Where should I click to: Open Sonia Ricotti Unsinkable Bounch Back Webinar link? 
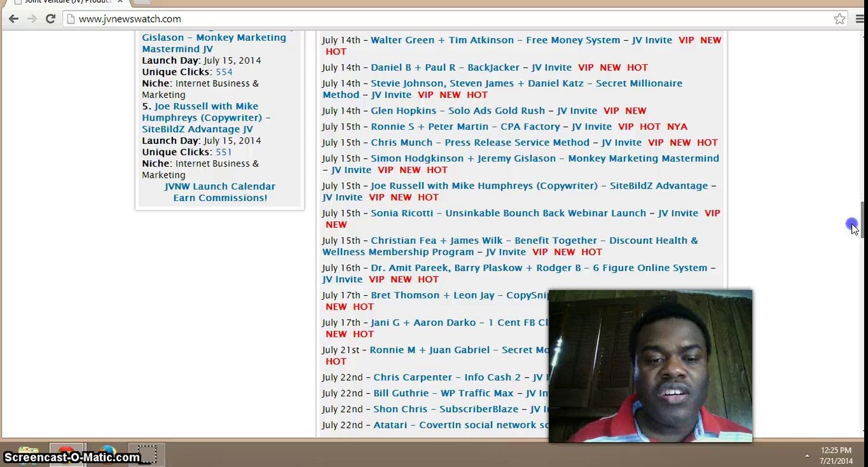pos(508,213)
